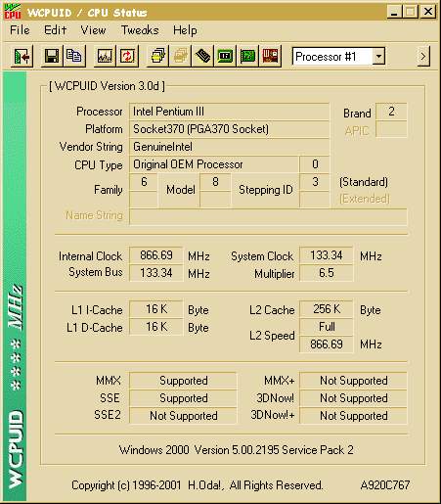Click the Copy to clipboard icon
This screenshot has width=441, height=504.
coord(74,56)
